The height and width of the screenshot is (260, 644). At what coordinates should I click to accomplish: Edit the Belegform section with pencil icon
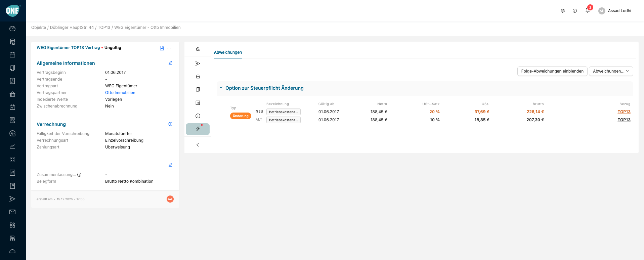[x=170, y=165]
